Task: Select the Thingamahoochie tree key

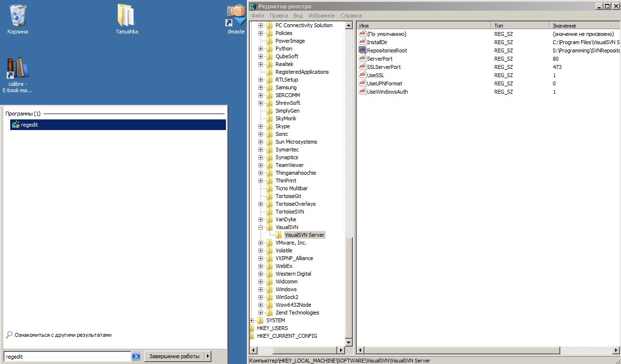Action: point(295,173)
